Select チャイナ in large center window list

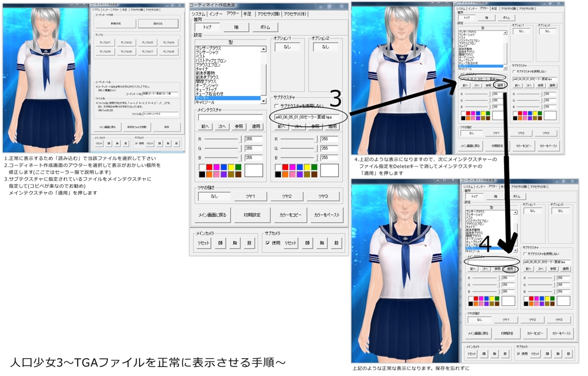[202, 69]
